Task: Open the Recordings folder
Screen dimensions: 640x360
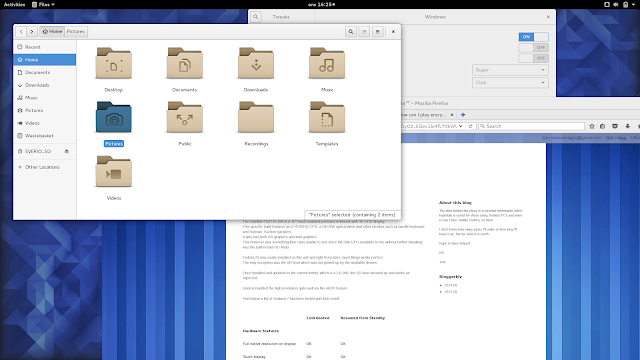Action: tap(256, 118)
